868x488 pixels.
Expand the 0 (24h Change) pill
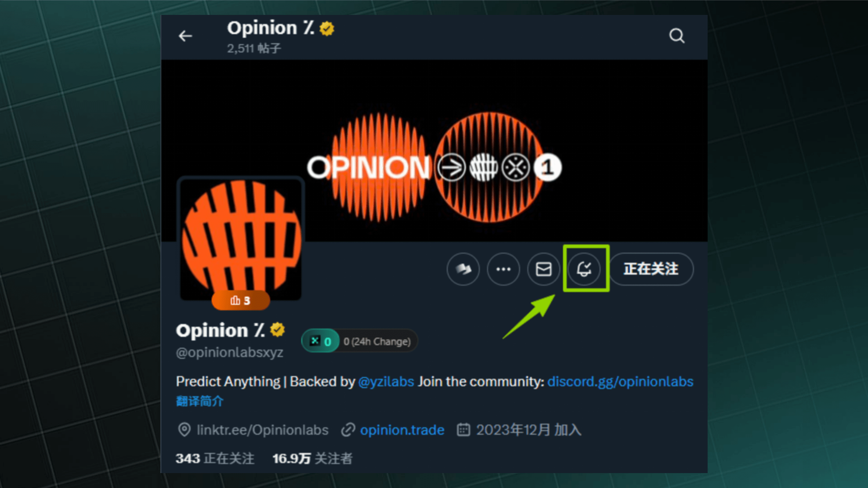(377, 341)
